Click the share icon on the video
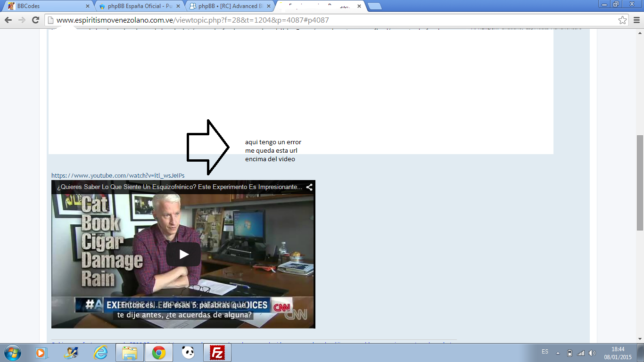 (x=309, y=187)
